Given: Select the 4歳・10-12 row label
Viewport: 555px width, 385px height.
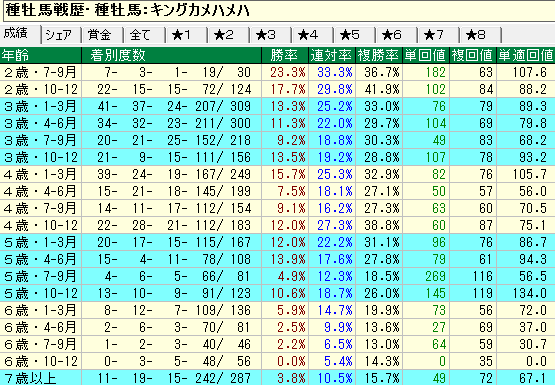Looking at the screenshot, I should 40,225.
